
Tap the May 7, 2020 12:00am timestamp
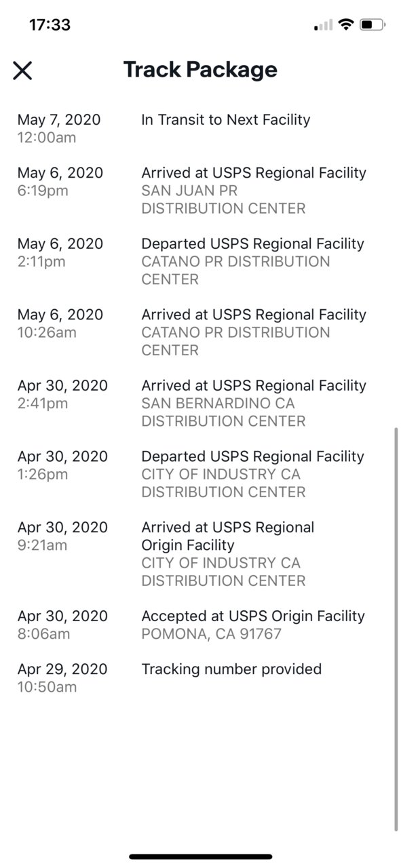[x=59, y=129]
